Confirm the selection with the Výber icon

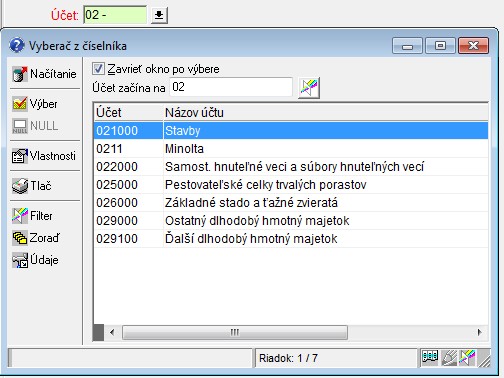(x=20, y=104)
